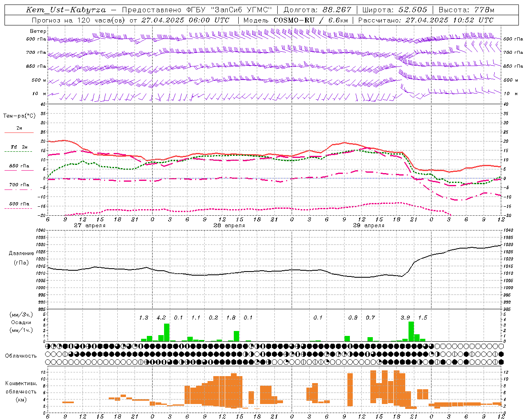Click the 3.9 precipitation total value
Image resolution: width=525 pixels, height=420 pixels.
coord(405,317)
